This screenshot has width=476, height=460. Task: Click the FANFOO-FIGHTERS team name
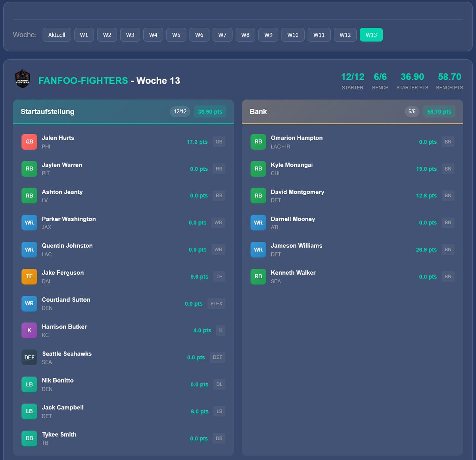(x=83, y=81)
